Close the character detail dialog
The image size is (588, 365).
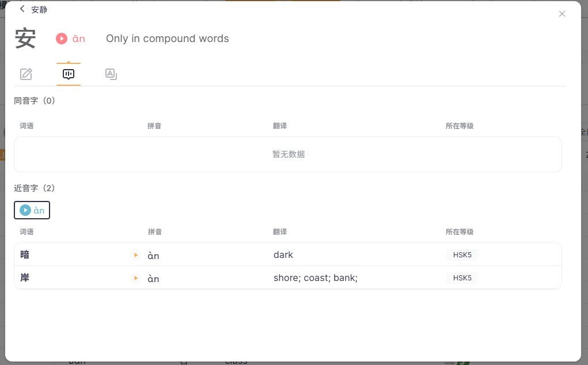562,14
